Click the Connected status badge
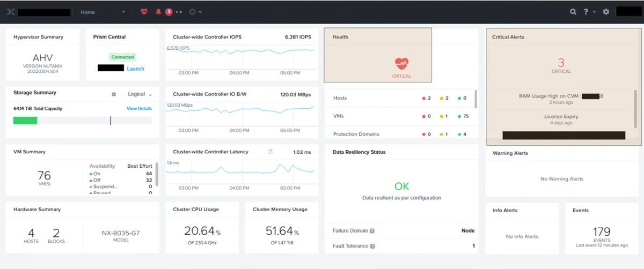Viewport: 644px width, 269px height. click(x=123, y=57)
